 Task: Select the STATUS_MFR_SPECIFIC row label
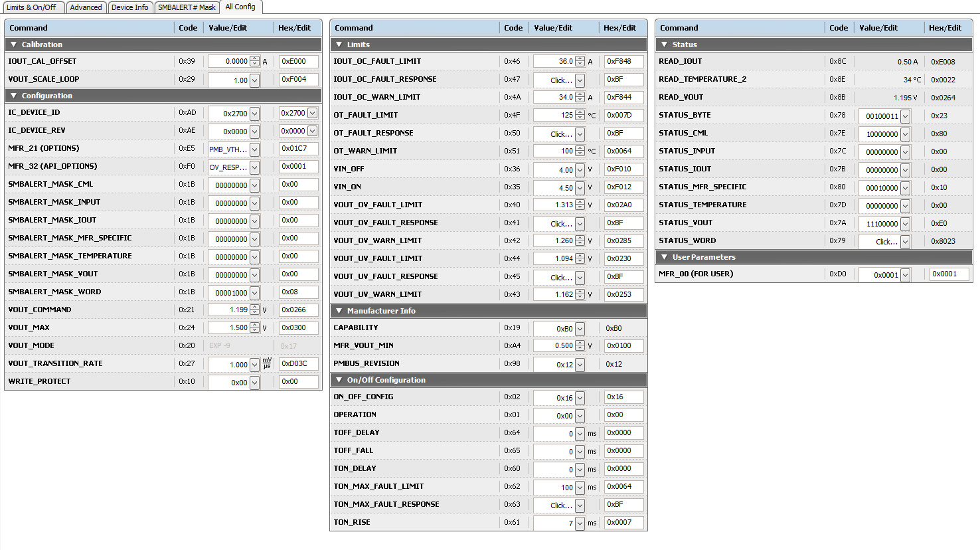coord(702,187)
